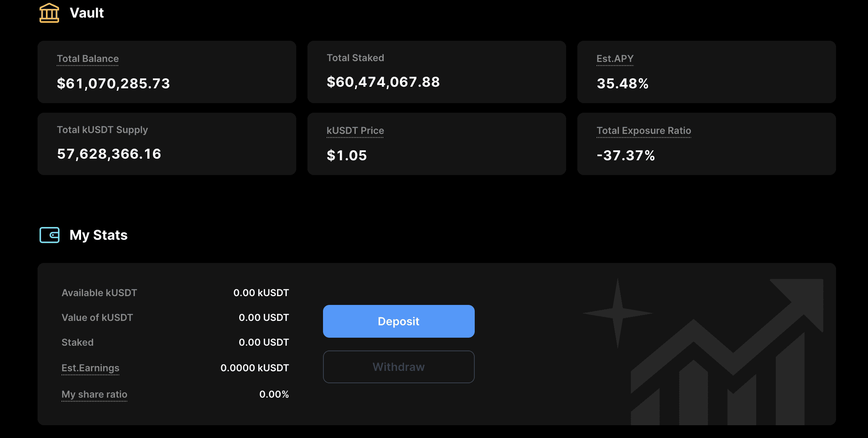Screen dimensions: 868x438
Task: Click the $61,070,285.73 total balance value
Action: tap(113, 84)
